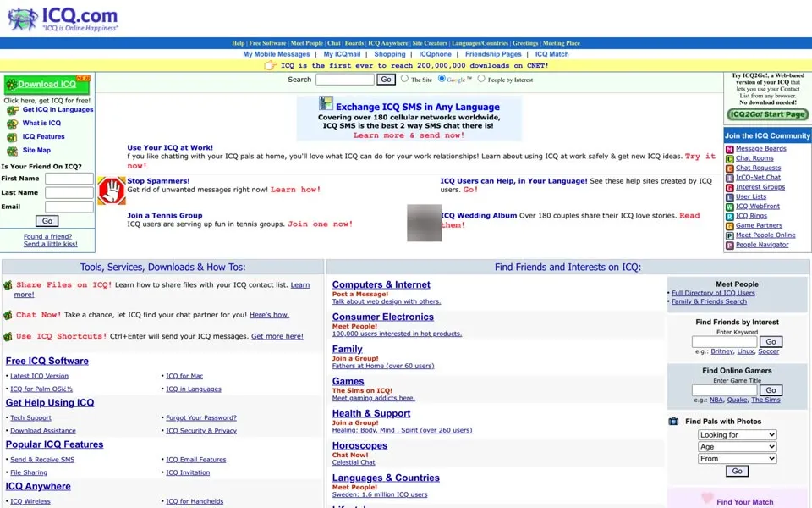Click the Last Name input field
Screen dimensions: 812x508
click(x=69, y=193)
